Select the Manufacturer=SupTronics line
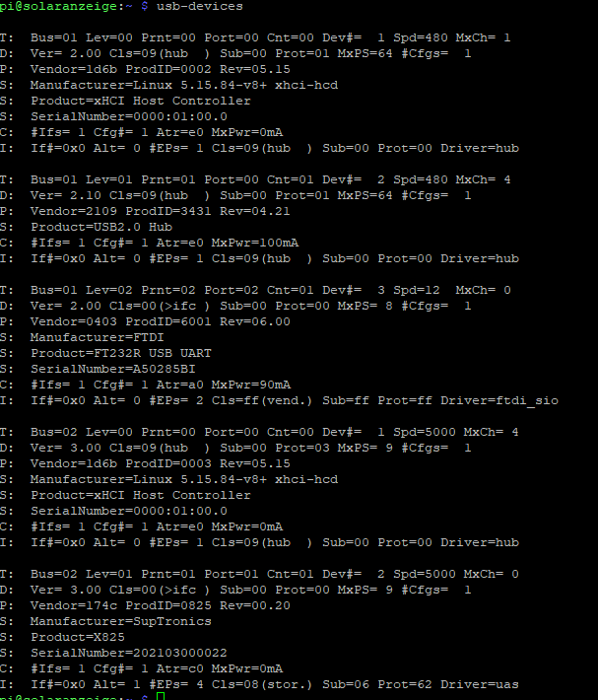 point(121,621)
